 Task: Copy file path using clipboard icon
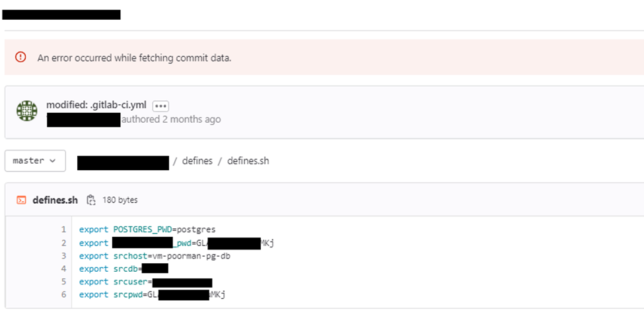click(91, 200)
